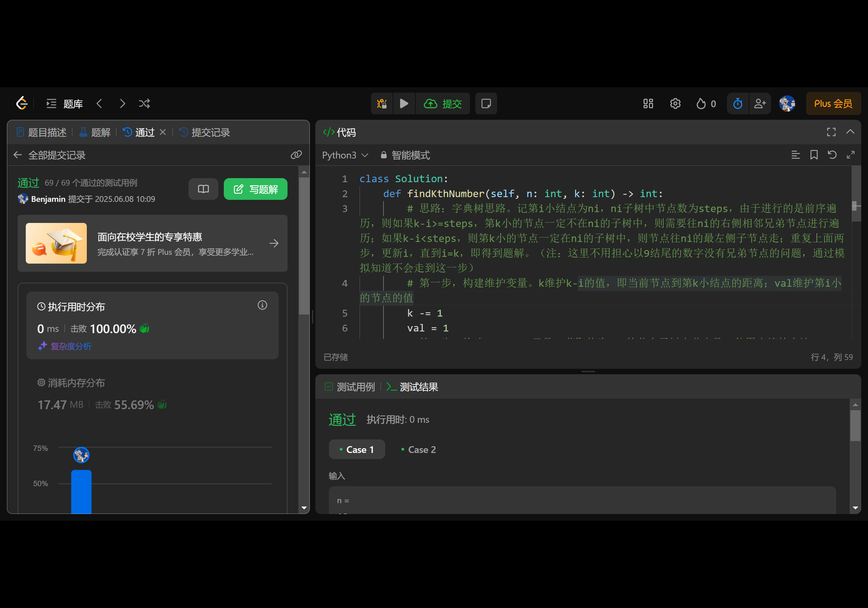Reset code with the undo arrow icon
Image resolution: width=868 pixels, height=608 pixels.
tap(832, 155)
